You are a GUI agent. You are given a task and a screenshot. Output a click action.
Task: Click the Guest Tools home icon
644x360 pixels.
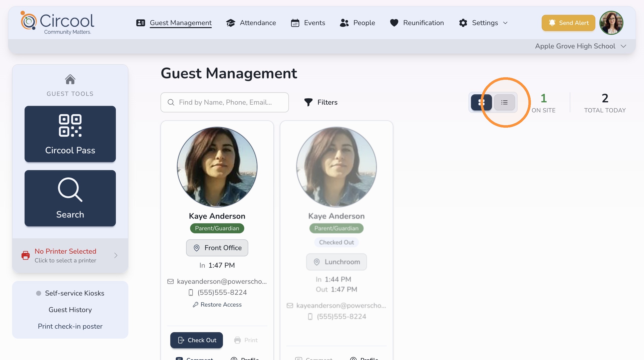point(70,79)
